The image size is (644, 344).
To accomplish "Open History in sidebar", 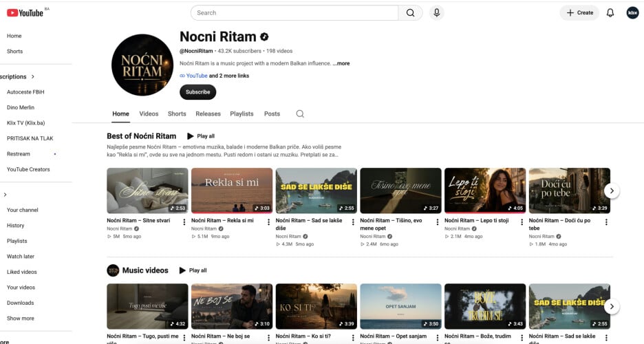I will [16, 226].
